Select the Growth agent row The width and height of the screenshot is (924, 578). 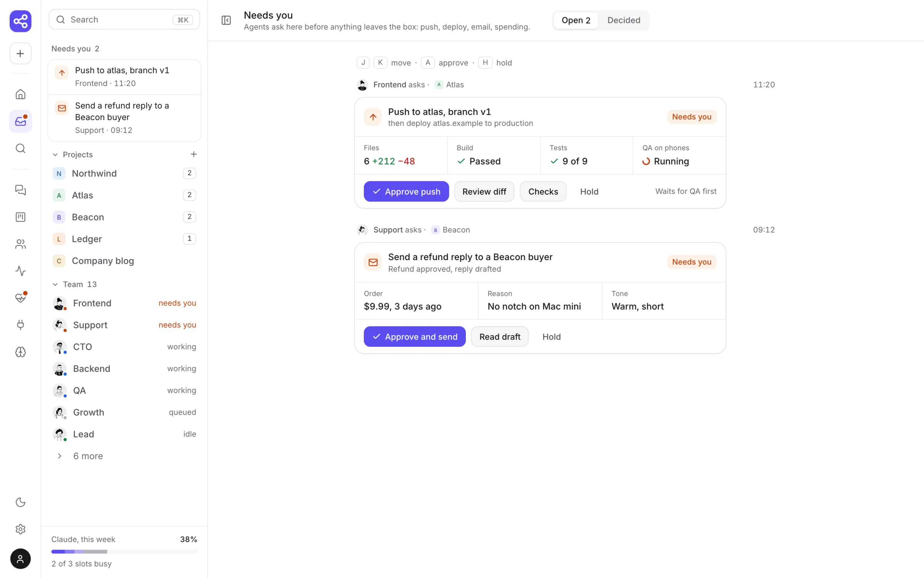pyautogui.click(x=124, y=412)
